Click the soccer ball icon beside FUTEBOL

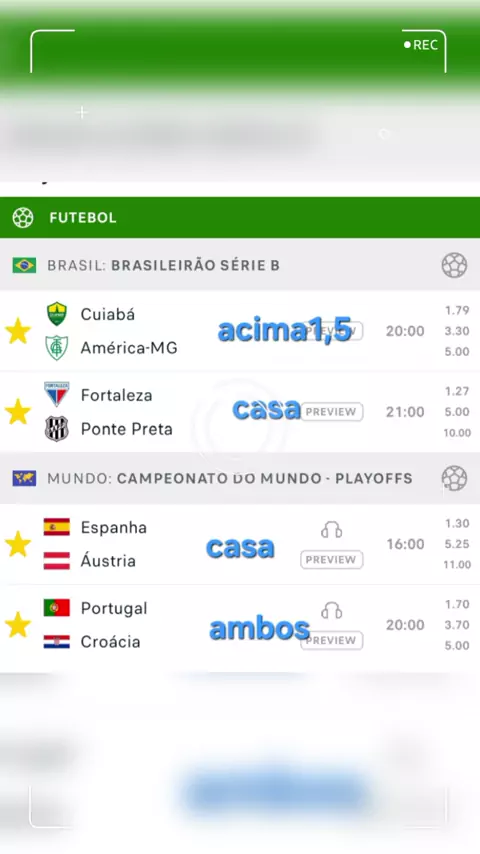(x=23, y=217)
